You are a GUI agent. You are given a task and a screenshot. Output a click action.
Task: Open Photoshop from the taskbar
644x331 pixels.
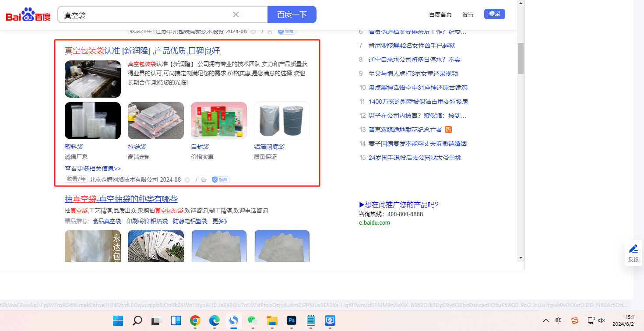click(x=292, y=320)
